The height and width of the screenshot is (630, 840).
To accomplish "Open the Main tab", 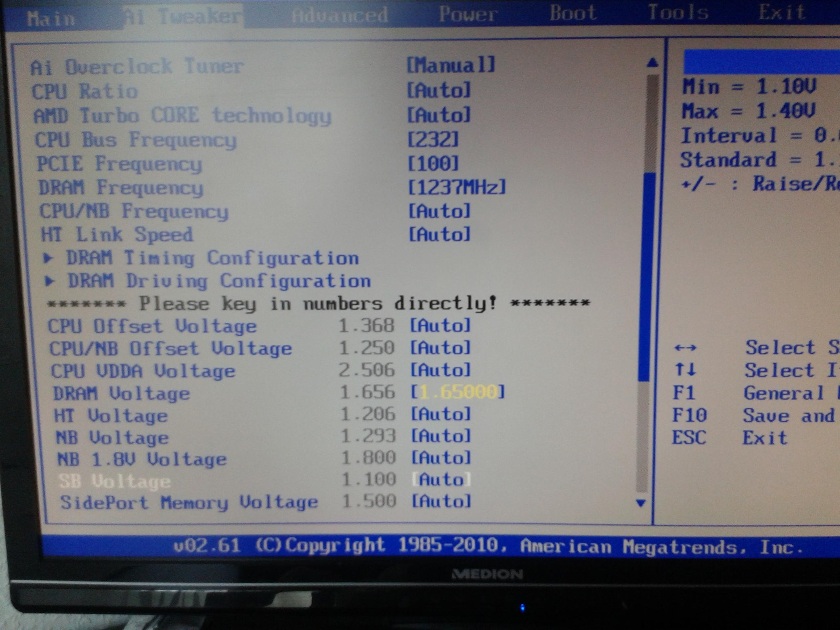I will click(51, 19).
